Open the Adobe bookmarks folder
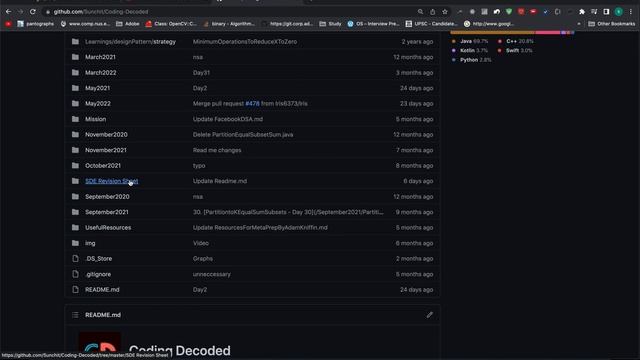Screen dimensions: 640x360 click(127, 24)
